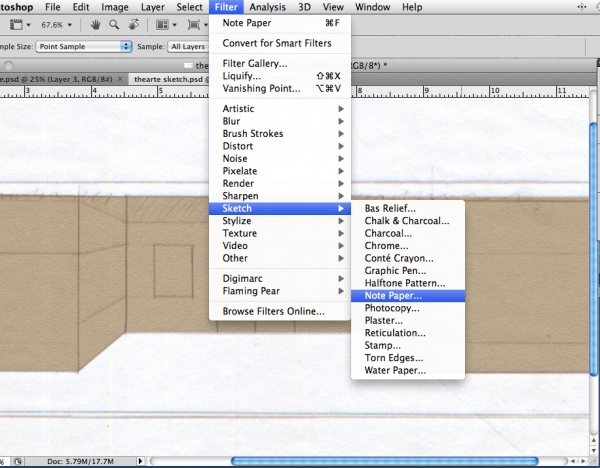
Task: Expand the Sharpen filter submenu
Action: 280,196
